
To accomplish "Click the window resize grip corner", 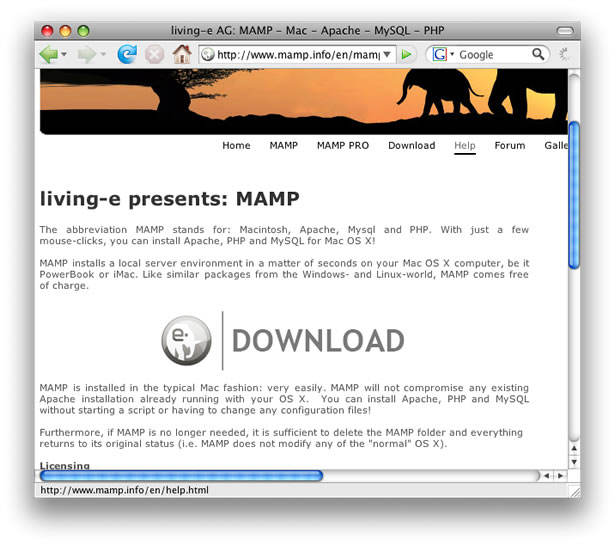I will pyautogui.click(x=575, y=491).
